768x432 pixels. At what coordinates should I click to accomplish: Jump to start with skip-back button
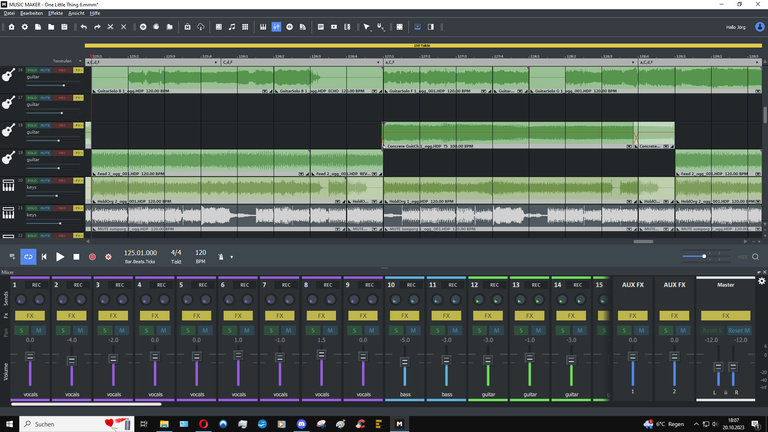pos(44,257)
